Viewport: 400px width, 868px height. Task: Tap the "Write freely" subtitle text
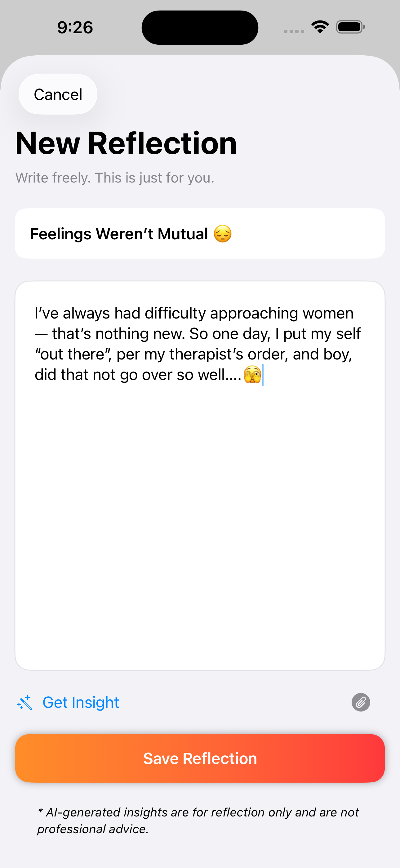click(x=115, y=178)
